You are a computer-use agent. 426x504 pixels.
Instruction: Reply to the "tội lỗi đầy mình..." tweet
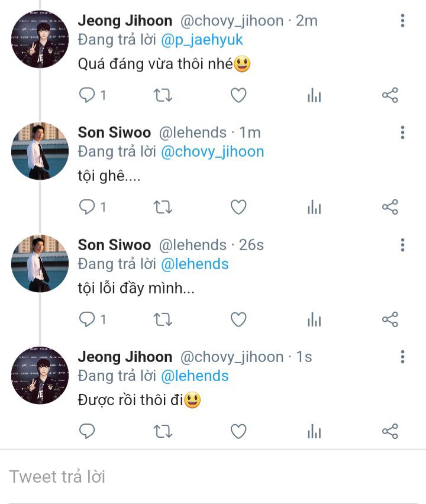click(x=88, y=319)
